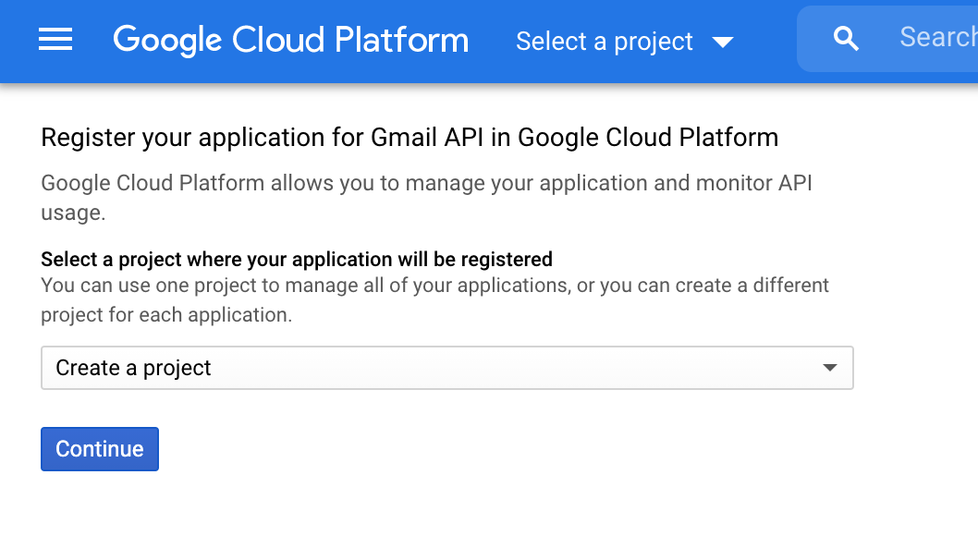Click the heading 'Register your application for Gmail API in Google Cloud Platform'
This screenshot has width=978, height=560.
tap(410, 137)
